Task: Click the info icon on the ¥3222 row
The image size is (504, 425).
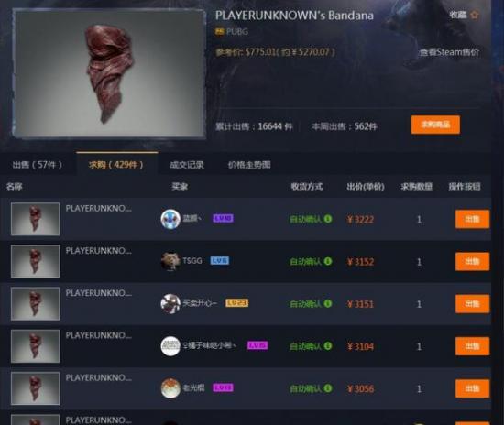Action: coord(328,219)
